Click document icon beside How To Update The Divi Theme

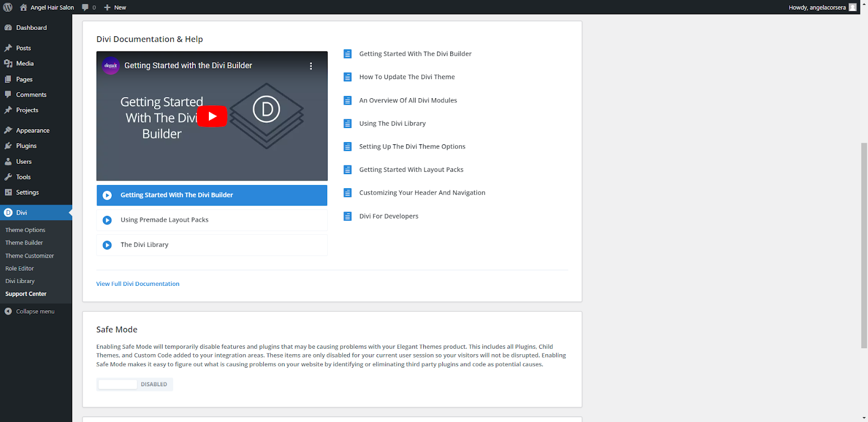(x=348, y=77)
